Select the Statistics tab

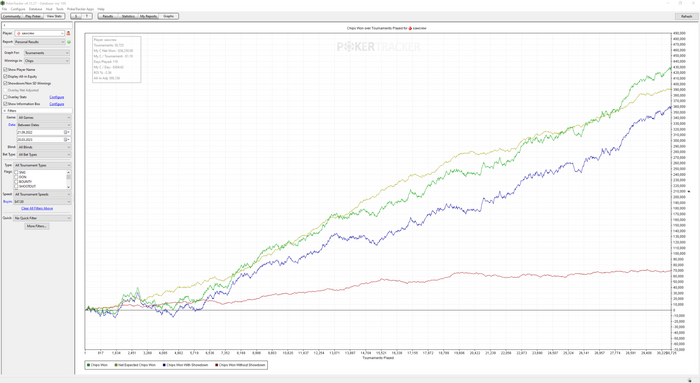tap(128, 16)
